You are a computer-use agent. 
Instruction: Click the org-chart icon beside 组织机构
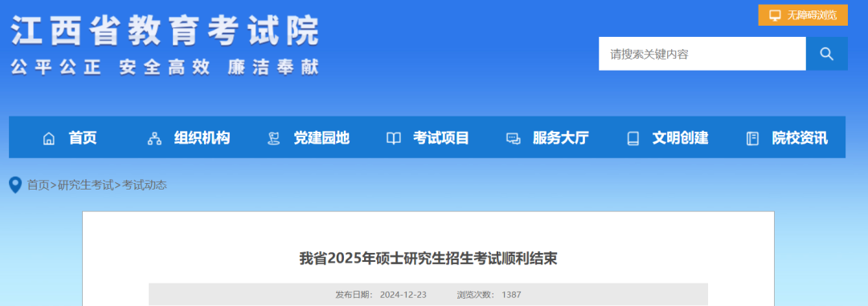point(154,138)
